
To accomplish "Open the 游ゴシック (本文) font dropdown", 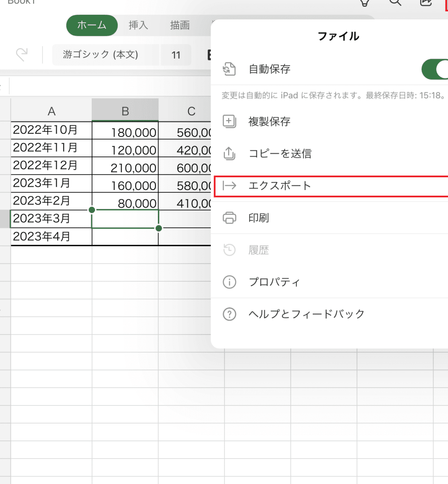I will pyautogui.click(x=105, y=55).
